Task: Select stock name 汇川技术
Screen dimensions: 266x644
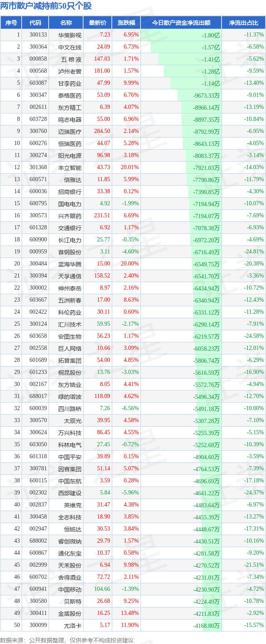Action: pos(70,324)
